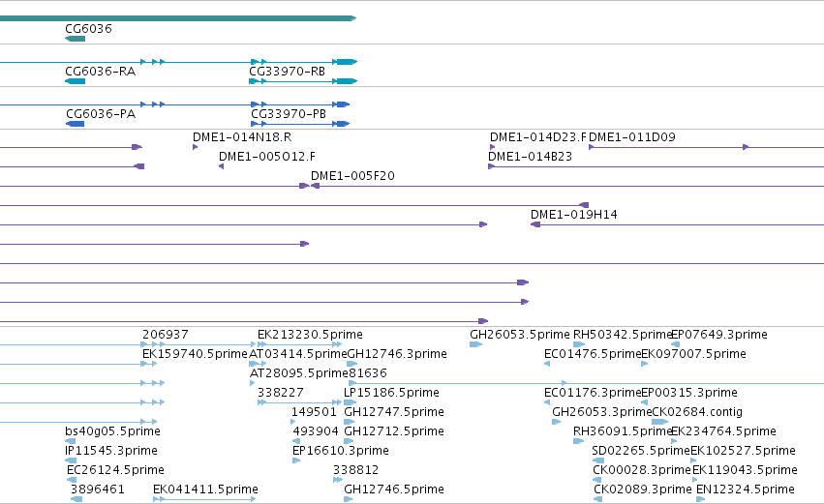Screen dimensions: 824x504
Task: Select the EC26124.5prime EST
Action: coord(115,470)
